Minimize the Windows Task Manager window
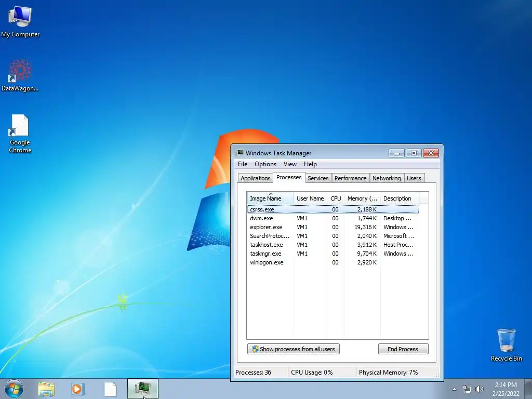 click(396, 153)
